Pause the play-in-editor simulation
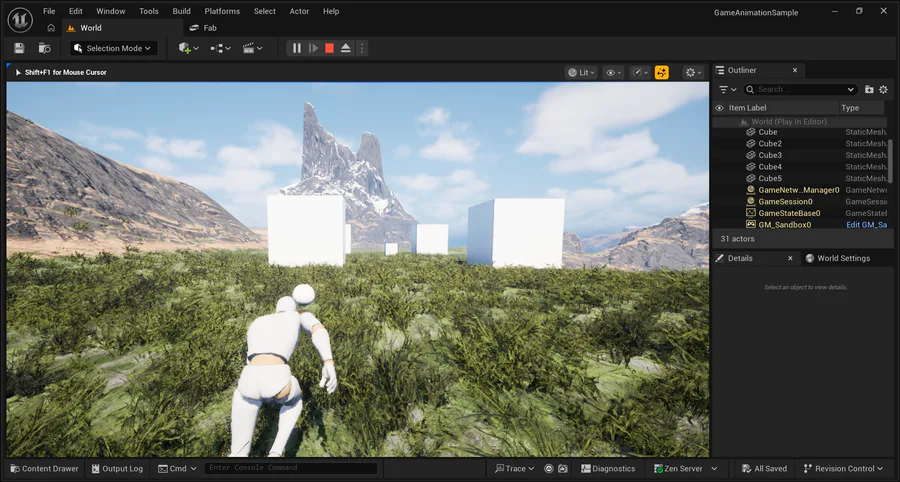 point(297,48)
